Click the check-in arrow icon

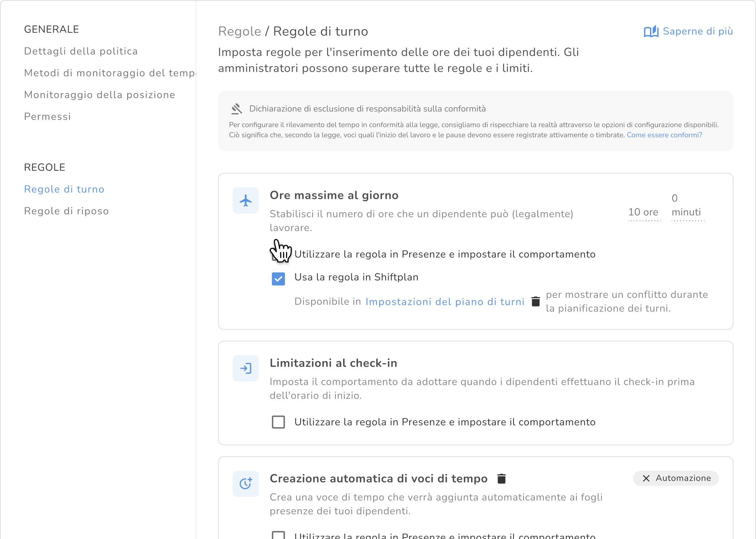[x=246, y=368]
